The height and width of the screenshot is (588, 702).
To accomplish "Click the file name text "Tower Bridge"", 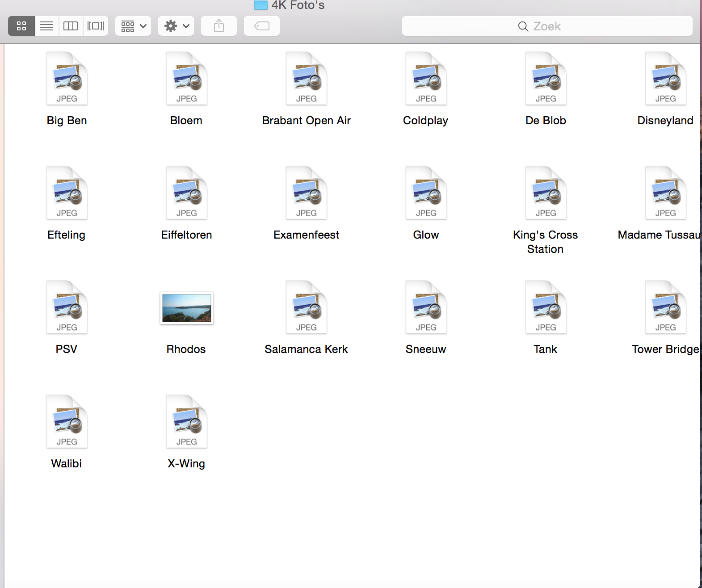I will click(666, 349).
